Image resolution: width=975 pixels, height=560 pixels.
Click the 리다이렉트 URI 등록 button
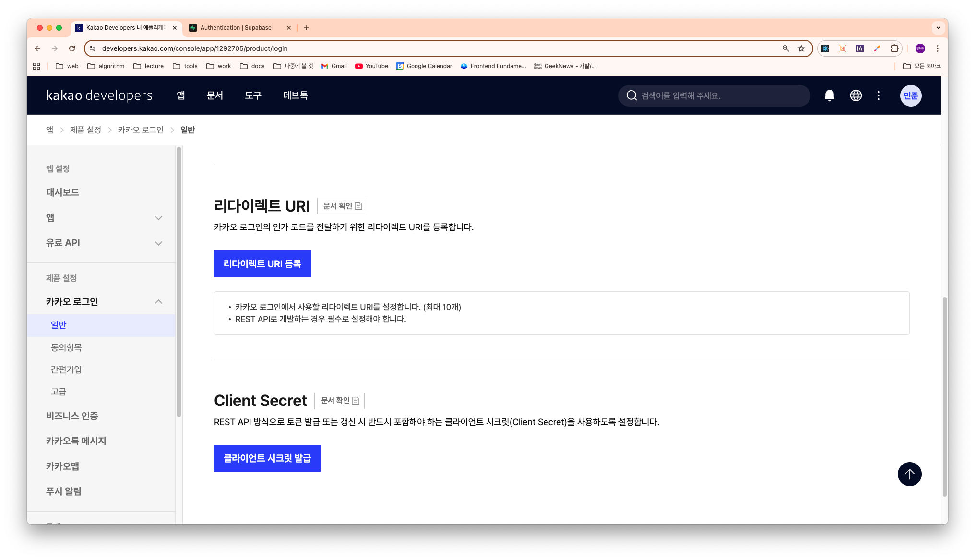click(x=262, y=264)
